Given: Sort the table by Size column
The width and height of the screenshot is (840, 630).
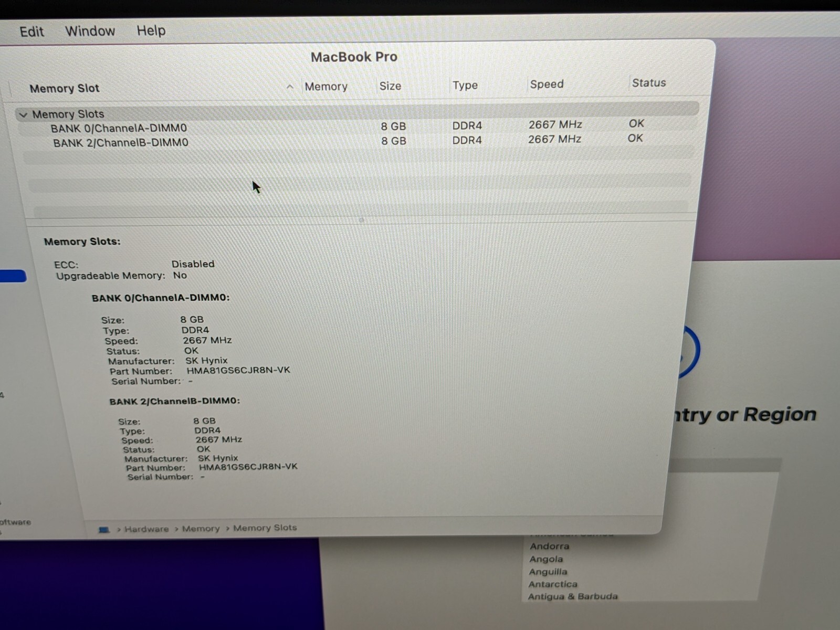Looking at the screenshot, I should 390,86.
